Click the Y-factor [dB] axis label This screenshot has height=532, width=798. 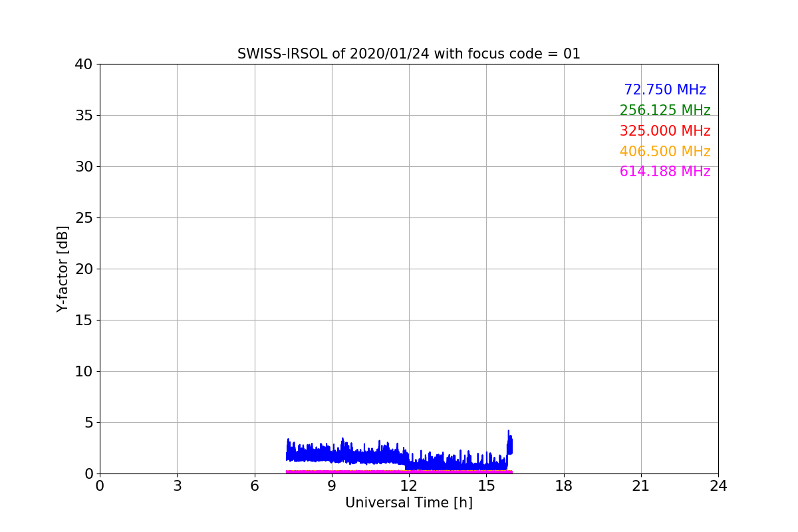point(63,269)
